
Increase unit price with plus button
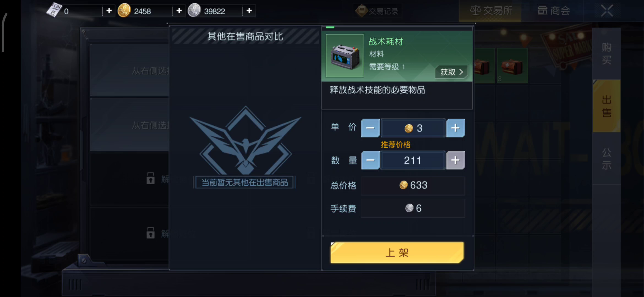455,128
